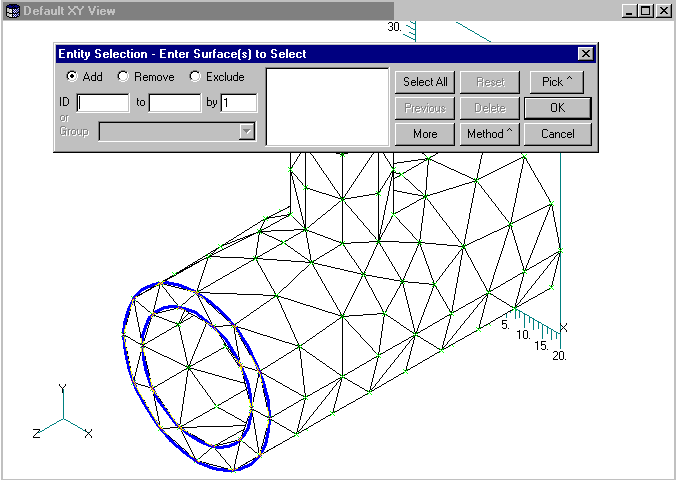Pick the Exclude radio option

(x=195, y=76)
